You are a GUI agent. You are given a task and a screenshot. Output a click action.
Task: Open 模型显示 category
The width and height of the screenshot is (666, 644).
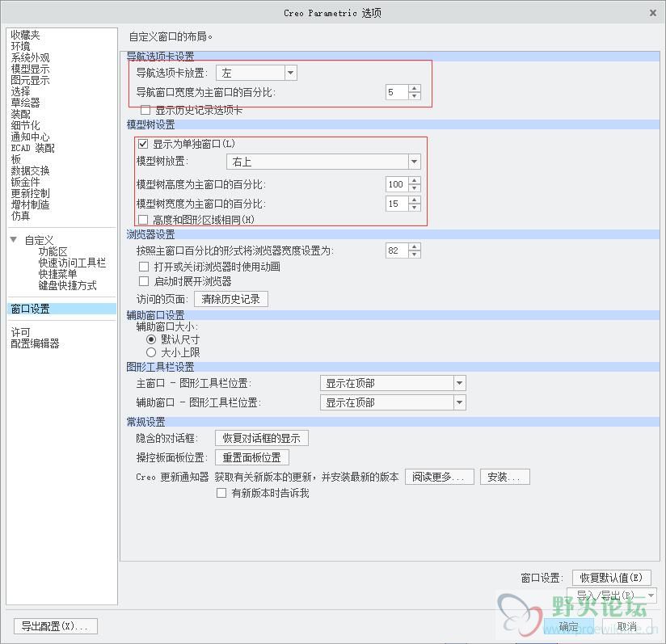click(30, 69)
